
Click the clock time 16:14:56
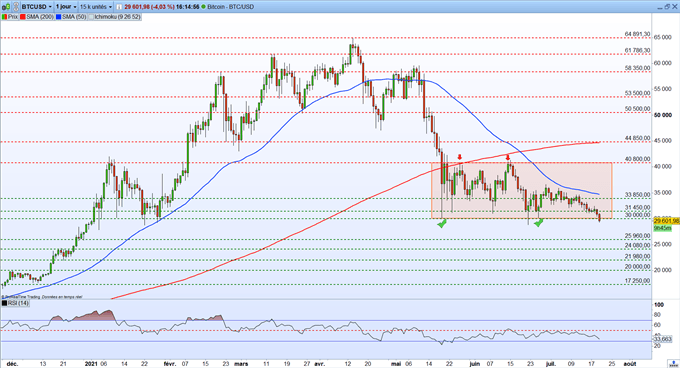pyautogui.click(x=187, y=7)
